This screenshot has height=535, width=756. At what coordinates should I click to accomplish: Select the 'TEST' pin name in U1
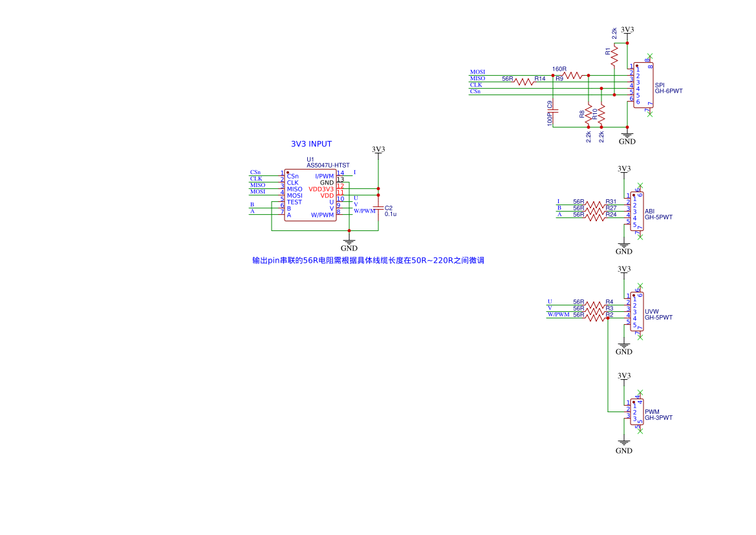294,202
